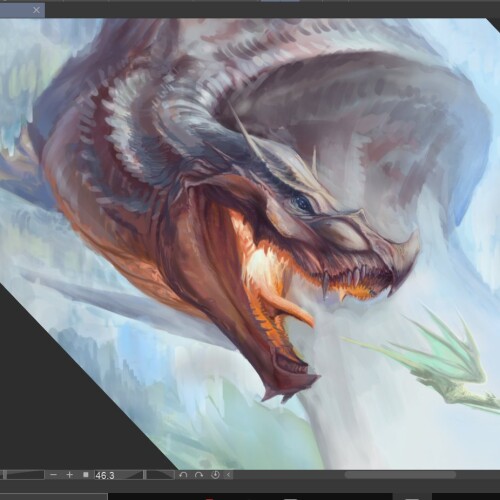Fit canvas to screen square icon
The width and height of the screenshot is (500, 500).
[86, 475]
